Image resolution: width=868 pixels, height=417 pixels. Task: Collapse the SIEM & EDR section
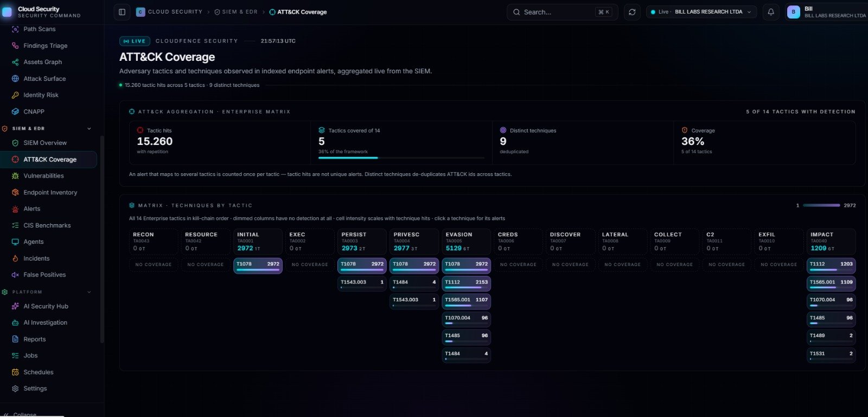point(90,129)
